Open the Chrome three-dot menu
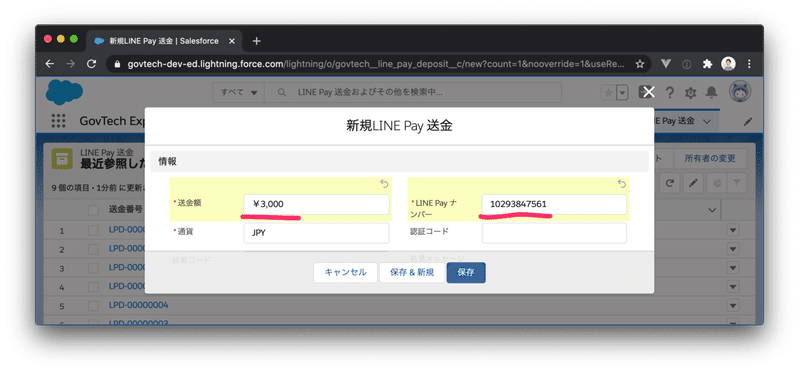The image size is (800, 373). pos(749,64)
